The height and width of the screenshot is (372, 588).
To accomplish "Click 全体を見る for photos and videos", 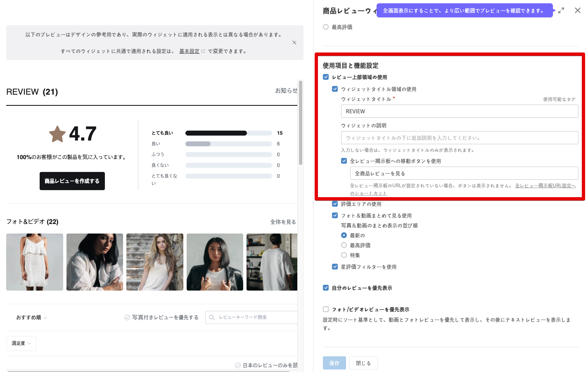I will pyautogui.click(x=283, y=222).
